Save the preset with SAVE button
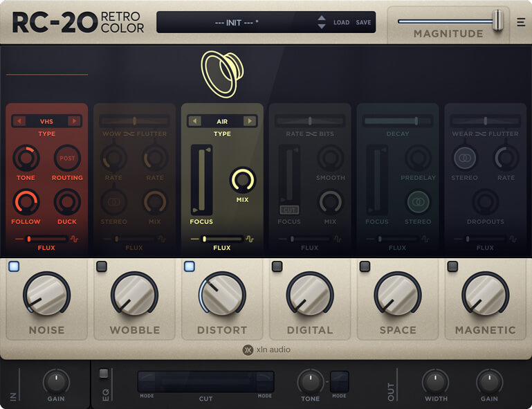This screenshot has height=409, width=532. tap(363, 22)
